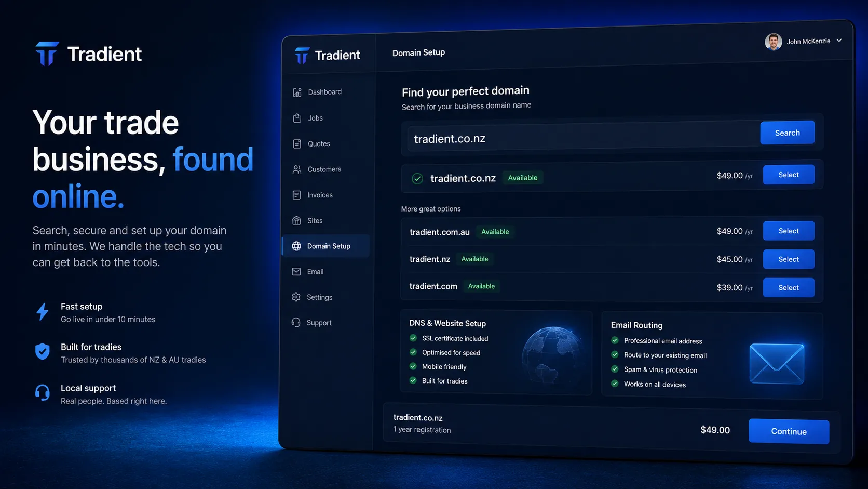The width and height of the screenshot is (868, 489).
Task: Click 'Real people. Based right here.' text
Action: [x=114, y=401]
